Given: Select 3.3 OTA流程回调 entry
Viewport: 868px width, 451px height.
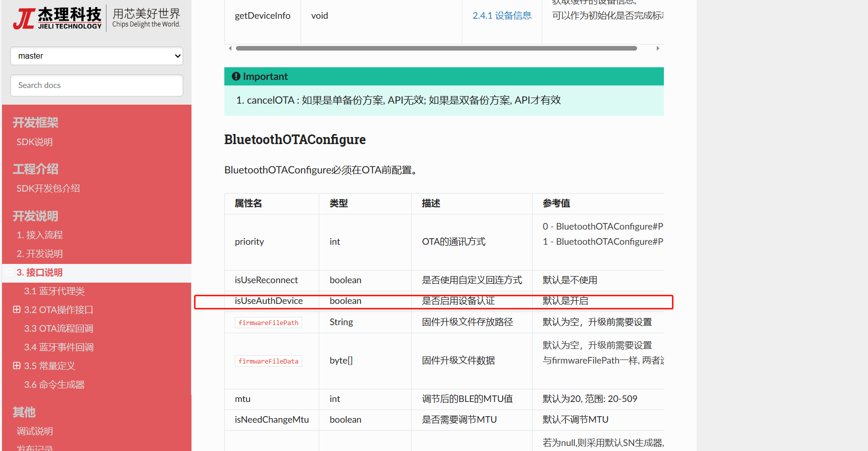Looking at the screenshot, I should 59,329.
